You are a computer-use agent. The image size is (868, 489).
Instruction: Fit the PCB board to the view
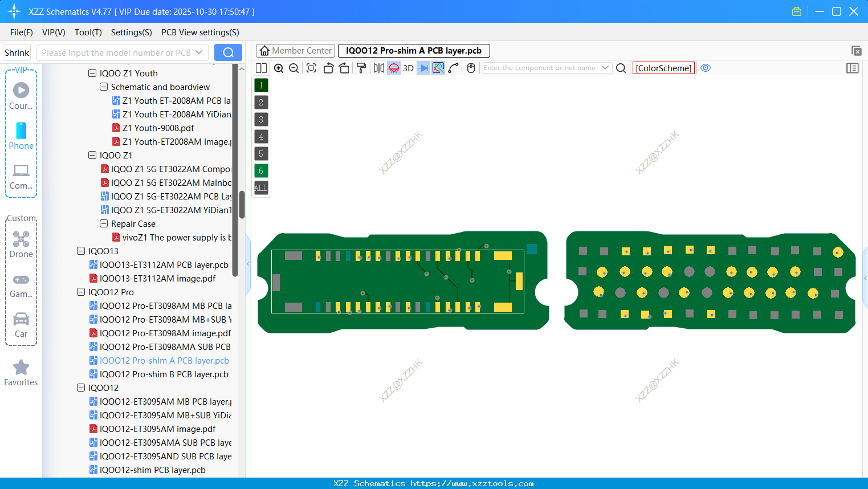coord(311,68)
